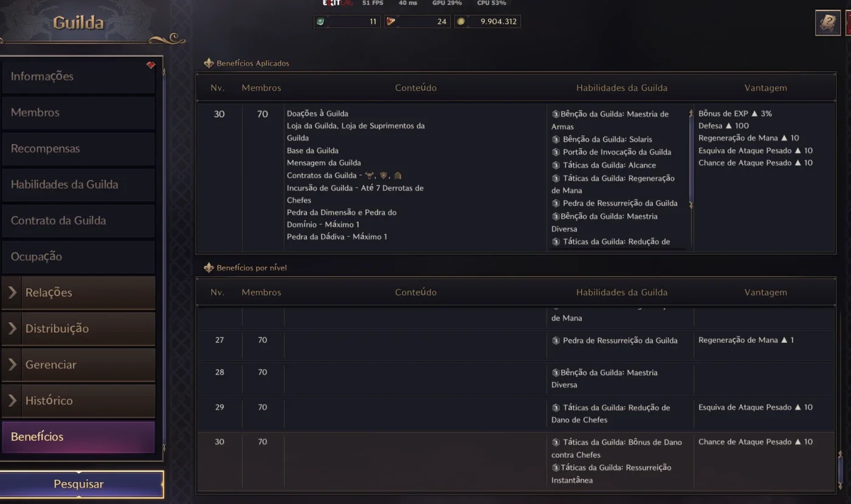
Task: Click the Habilidades da Guilda scrollbar in applied benefits
Action: (691, 159)
